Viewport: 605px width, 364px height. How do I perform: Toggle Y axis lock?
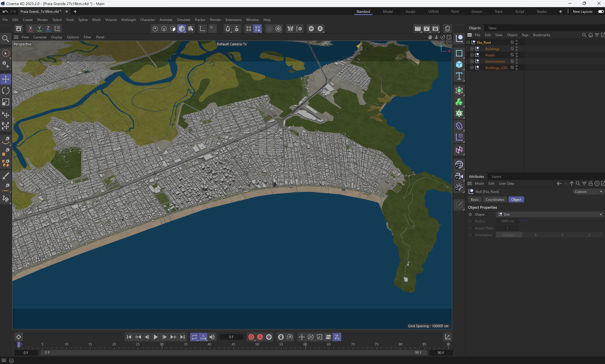[39, 28]
